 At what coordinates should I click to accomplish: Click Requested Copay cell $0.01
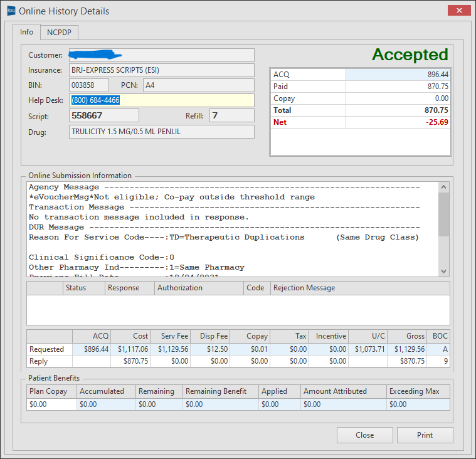(250, 349)
